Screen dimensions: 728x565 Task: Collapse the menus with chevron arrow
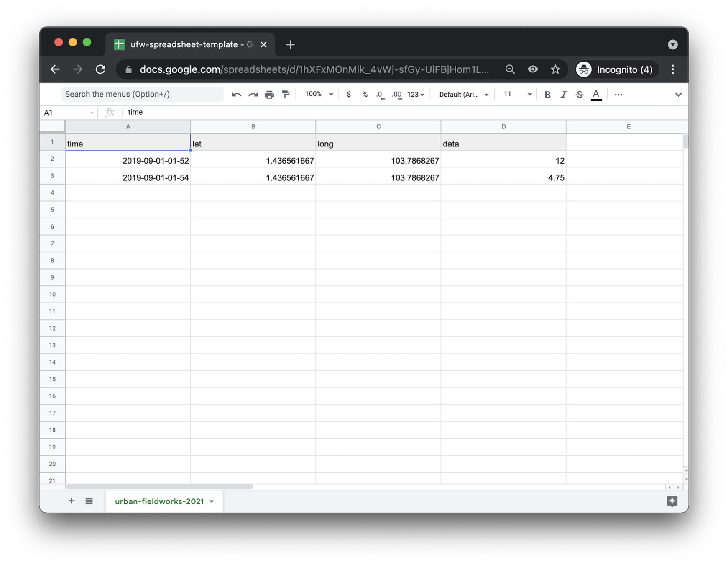coord(678,95)
